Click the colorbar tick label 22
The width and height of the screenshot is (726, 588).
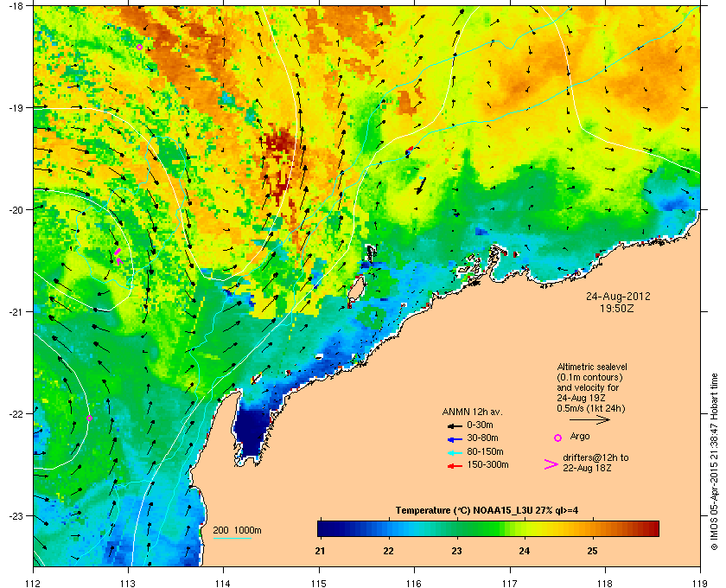(x=388, y=551)
